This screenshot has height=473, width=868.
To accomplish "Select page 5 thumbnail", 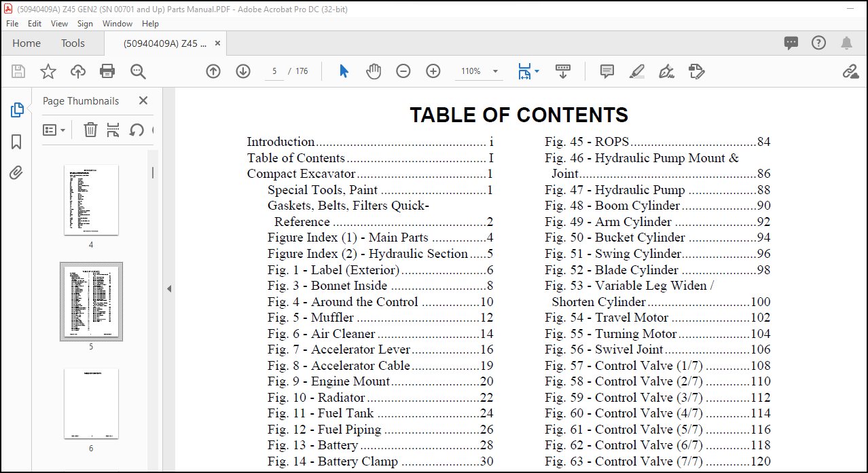I will [91, 301].
